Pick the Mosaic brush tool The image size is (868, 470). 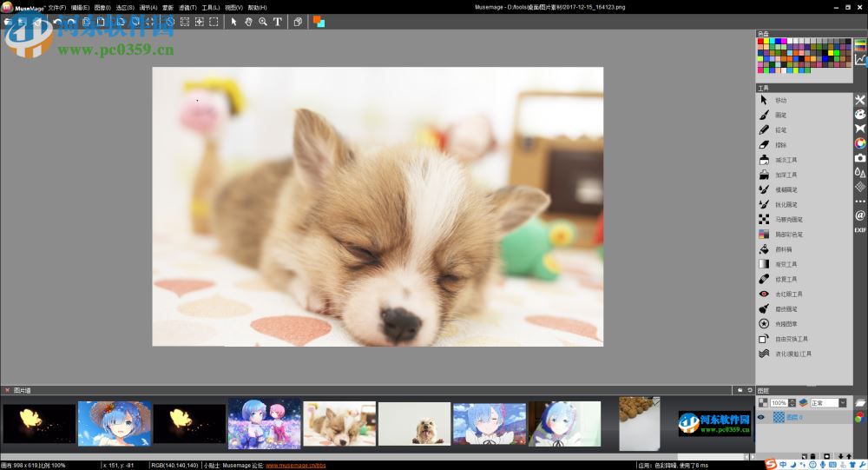[x=764, y=219]
